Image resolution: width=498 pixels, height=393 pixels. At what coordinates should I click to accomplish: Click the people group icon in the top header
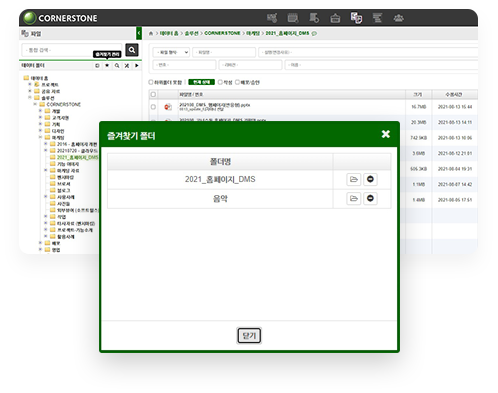coord(398,18)
